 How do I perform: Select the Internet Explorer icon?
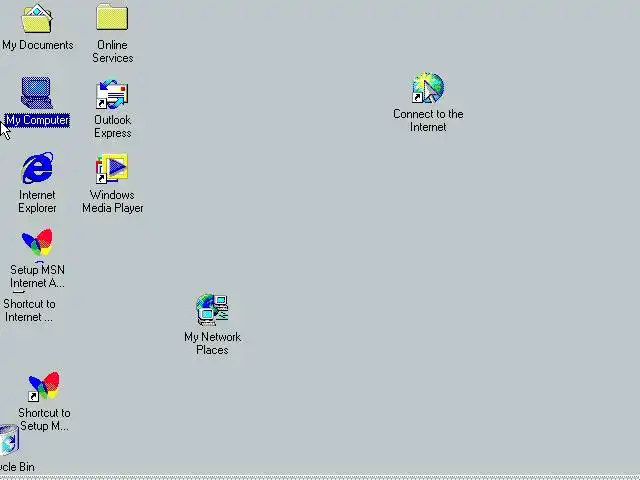click(37, 168)
